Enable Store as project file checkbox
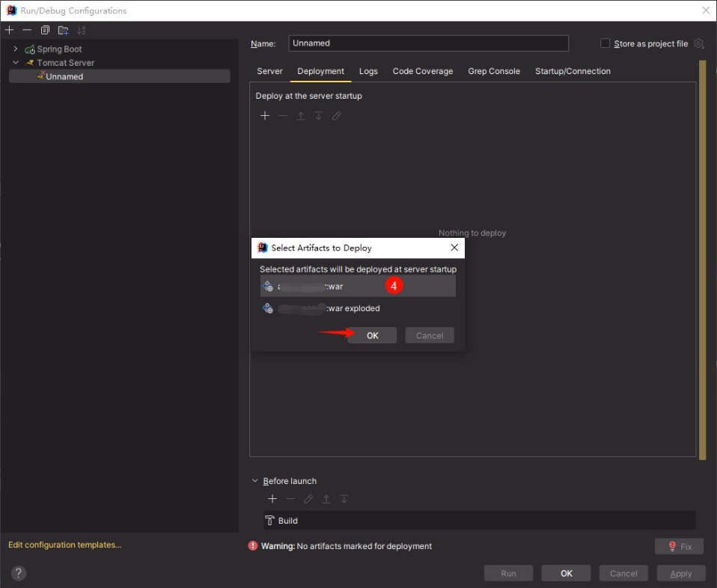 tap(605, 43)
